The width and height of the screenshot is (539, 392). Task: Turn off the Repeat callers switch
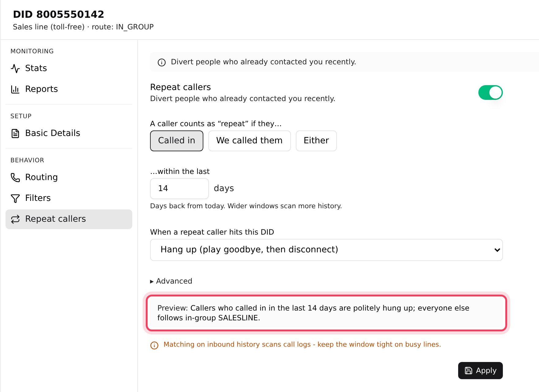490,92
